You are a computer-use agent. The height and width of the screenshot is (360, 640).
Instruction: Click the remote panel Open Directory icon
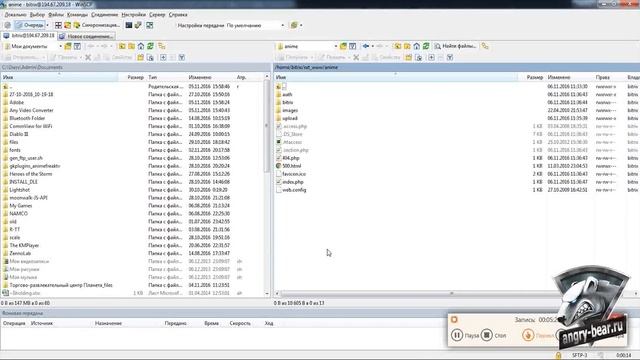[343, 47]
